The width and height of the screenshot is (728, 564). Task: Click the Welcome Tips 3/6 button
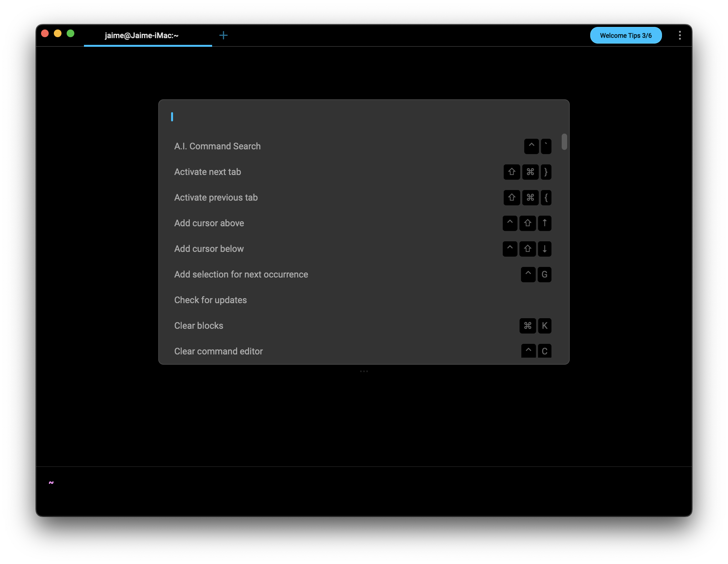(626, 35)
